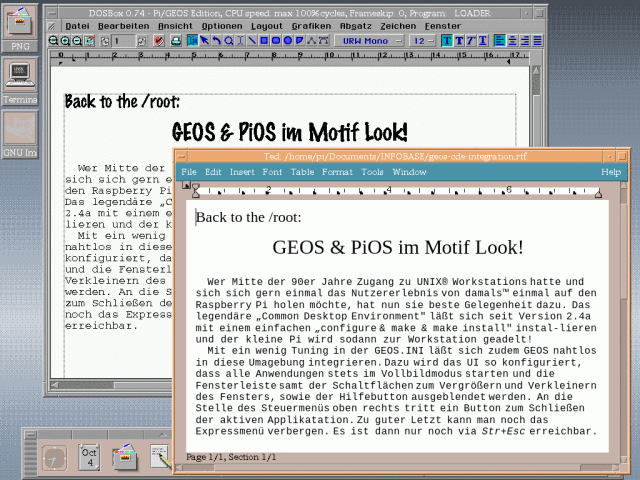640x480 pixels.
Task: Run the spell check icon
Action: 159,41
